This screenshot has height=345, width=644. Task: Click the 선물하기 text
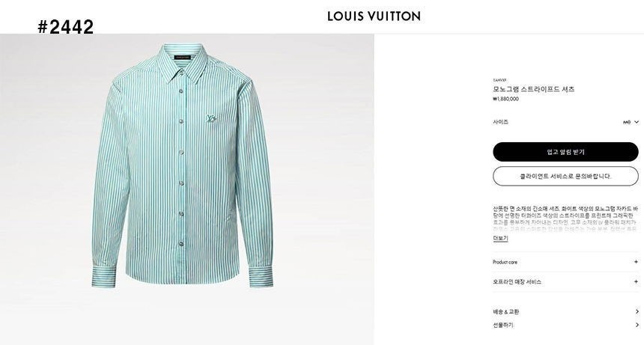503,325
